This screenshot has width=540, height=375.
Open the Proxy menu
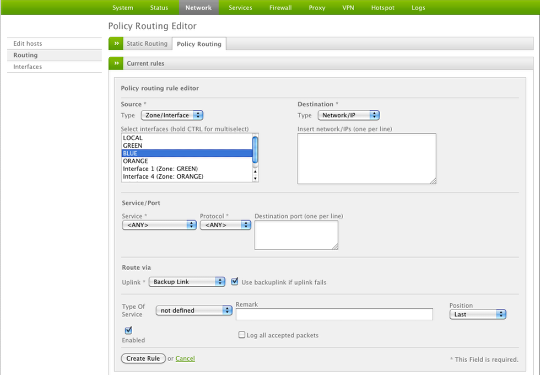click(317, 8)
